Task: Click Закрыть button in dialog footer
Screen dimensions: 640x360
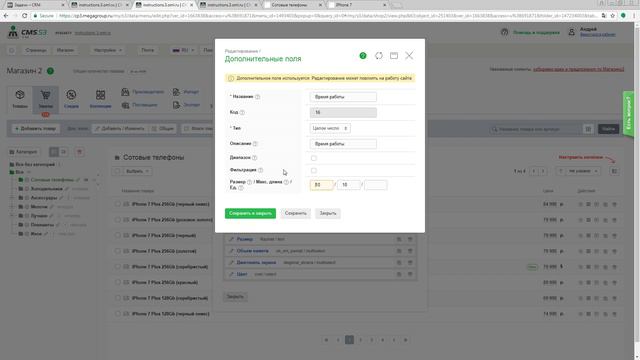Action: (328, 213)
